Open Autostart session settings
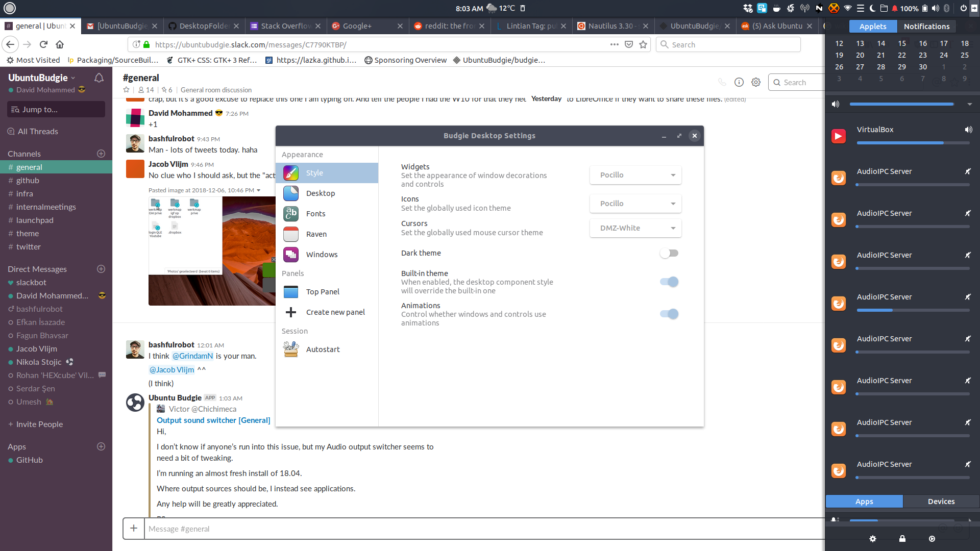Image resolution: width=980 pixels, height=551 pixels. coord(327,349)
